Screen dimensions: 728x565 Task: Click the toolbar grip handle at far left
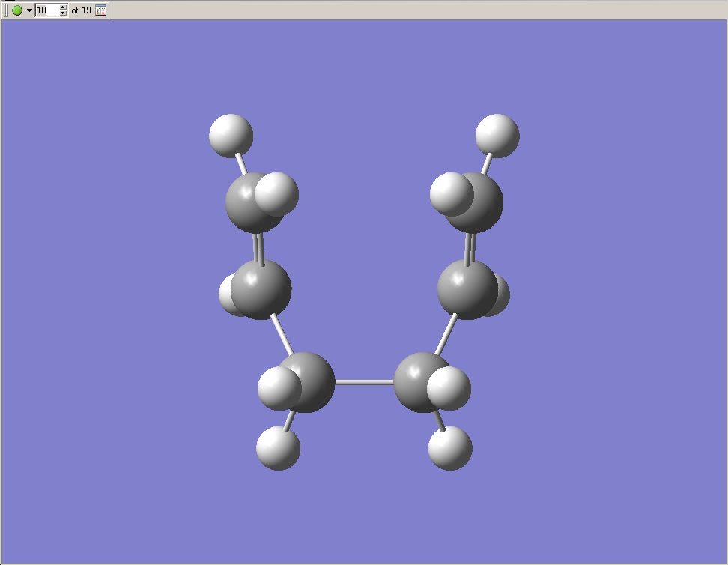6,10
